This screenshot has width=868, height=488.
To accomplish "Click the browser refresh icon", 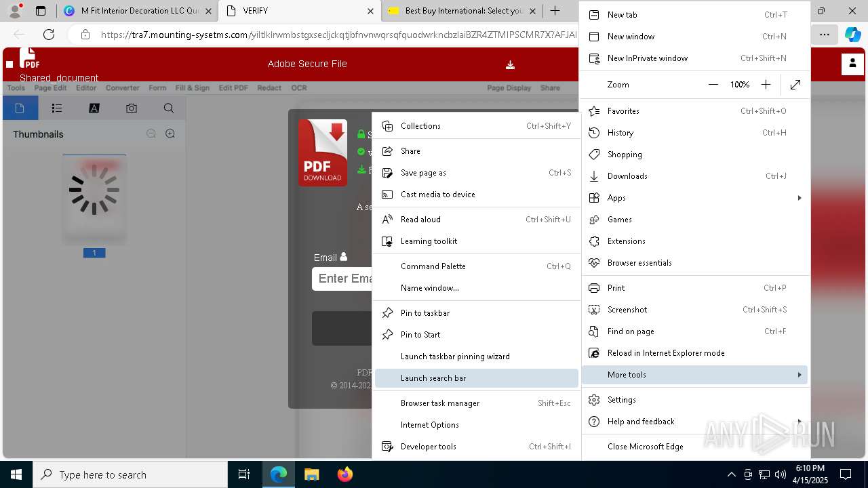I will (x=49, y=35).
